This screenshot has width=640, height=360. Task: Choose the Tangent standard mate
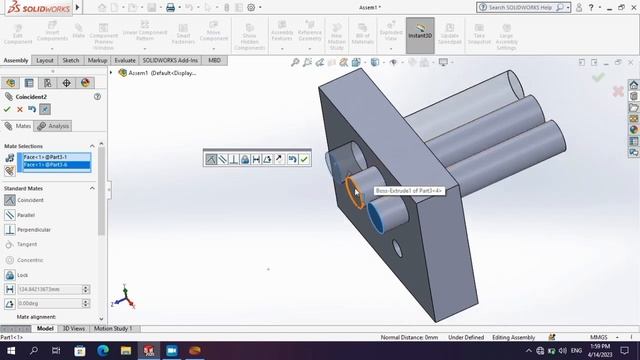pyautogui.click(x=21, y=244)
